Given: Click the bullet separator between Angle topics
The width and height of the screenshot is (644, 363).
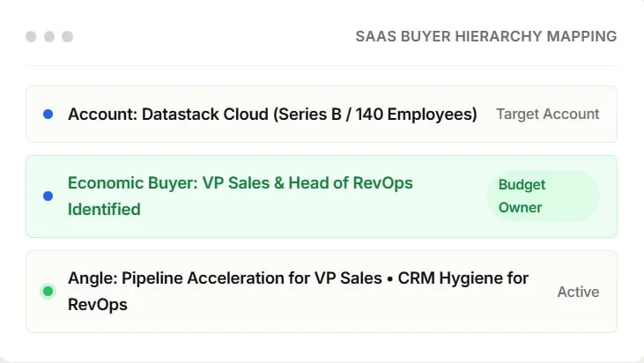Looking at the screenshot, I should pyautogui.click(x=389, y=278).
